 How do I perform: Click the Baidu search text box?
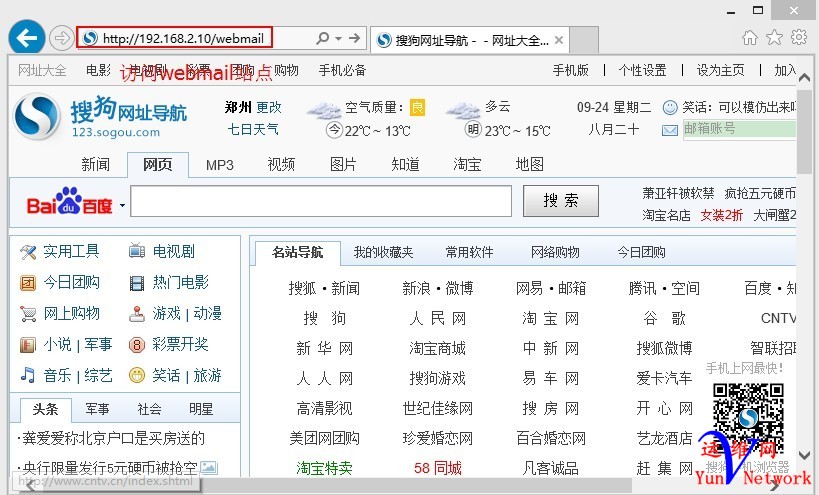pyautogui.click(x=321, y=201)
